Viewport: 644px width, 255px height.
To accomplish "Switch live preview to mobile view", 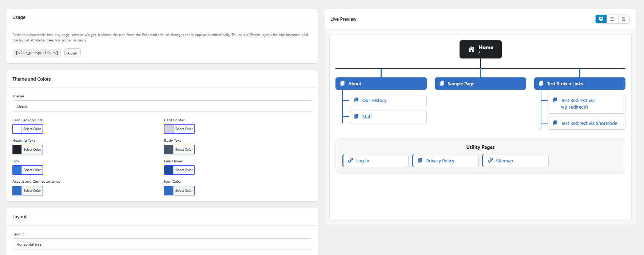I will pos(624,19).
